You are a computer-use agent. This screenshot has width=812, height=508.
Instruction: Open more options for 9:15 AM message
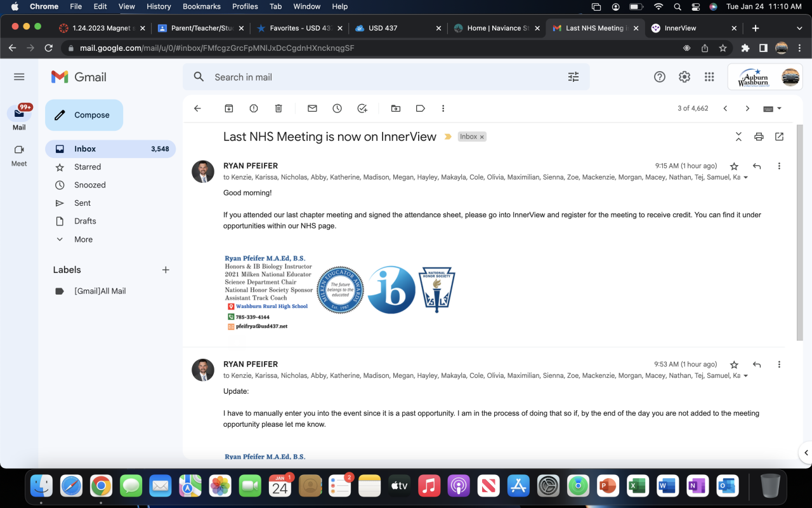click(779, 166)
